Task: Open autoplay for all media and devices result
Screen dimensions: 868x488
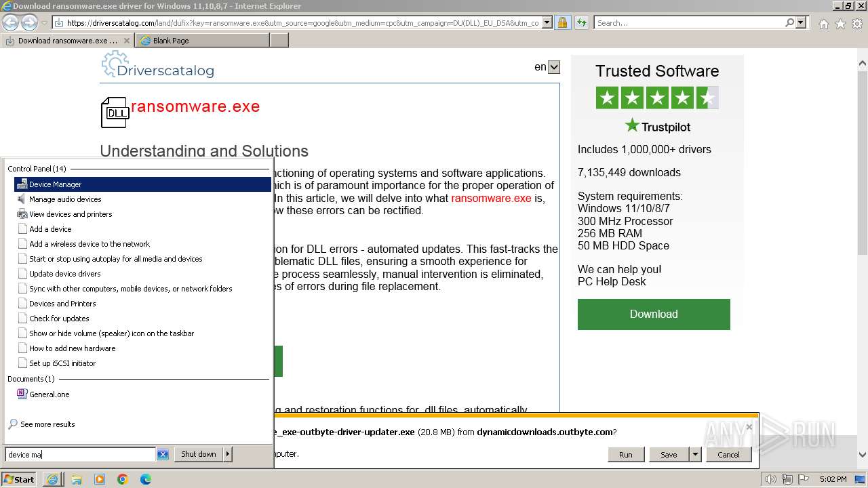Action: click(x=142, y=259)
